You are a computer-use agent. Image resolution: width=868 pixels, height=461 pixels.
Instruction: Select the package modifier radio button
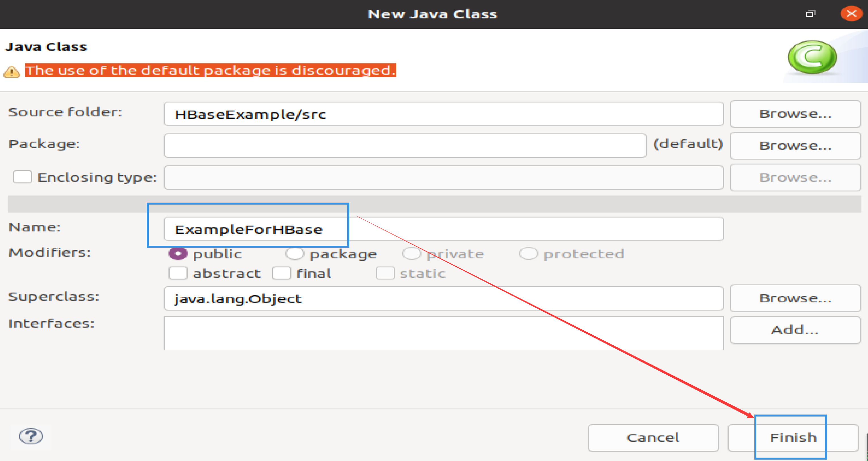295,254
